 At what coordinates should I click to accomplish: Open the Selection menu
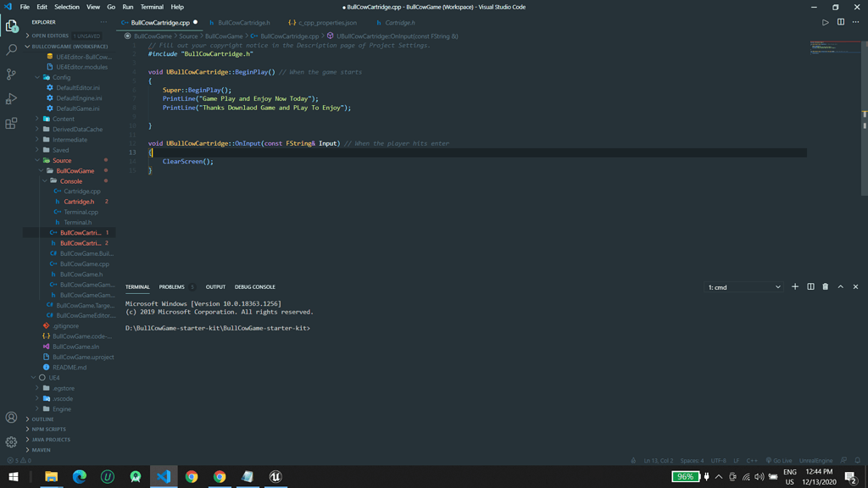click(x=66, y=7)
